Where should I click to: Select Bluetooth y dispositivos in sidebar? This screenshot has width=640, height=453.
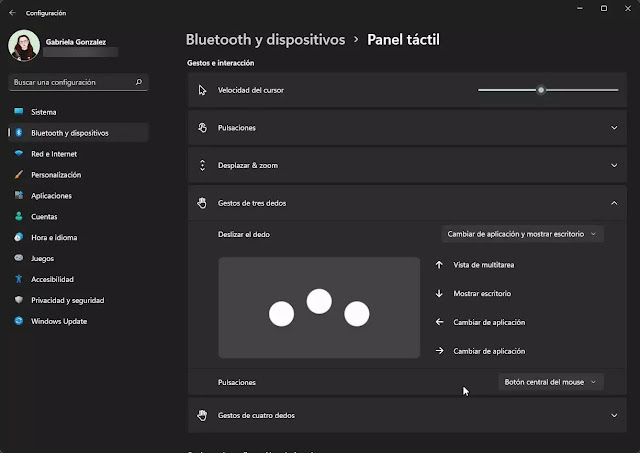coord(78,133)
